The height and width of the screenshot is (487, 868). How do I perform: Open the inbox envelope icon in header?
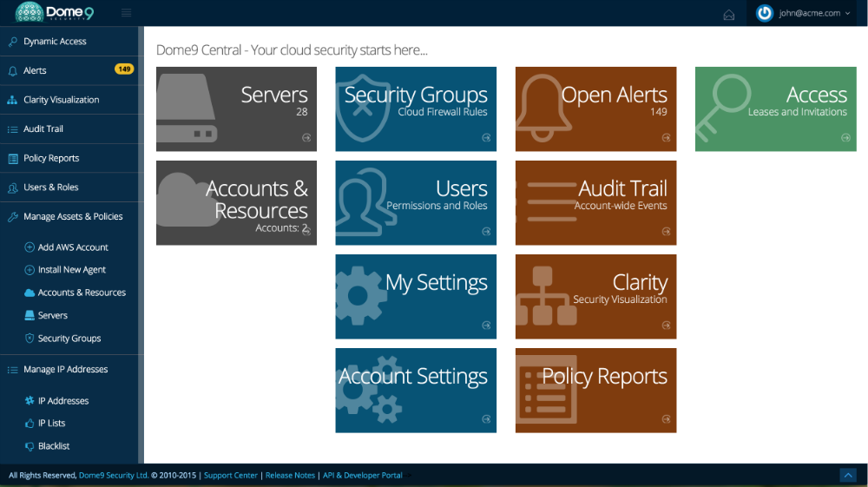click(x=729, y=15)
